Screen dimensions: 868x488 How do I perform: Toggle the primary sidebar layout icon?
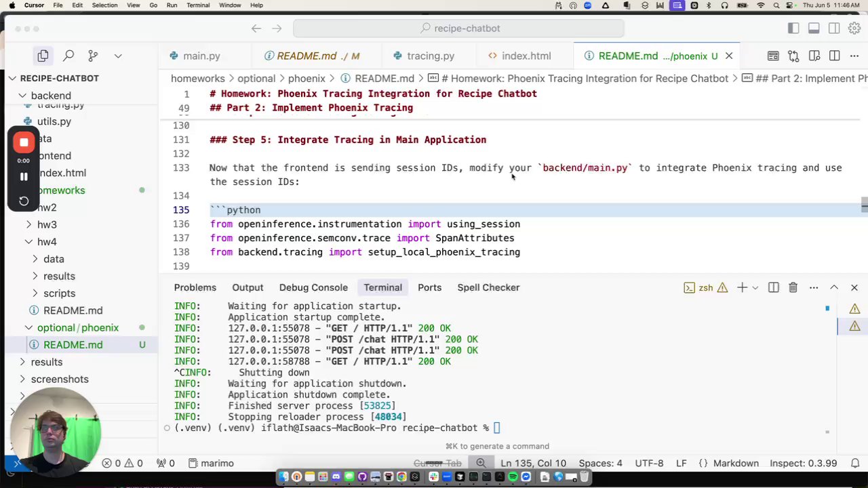click(793, 28)
